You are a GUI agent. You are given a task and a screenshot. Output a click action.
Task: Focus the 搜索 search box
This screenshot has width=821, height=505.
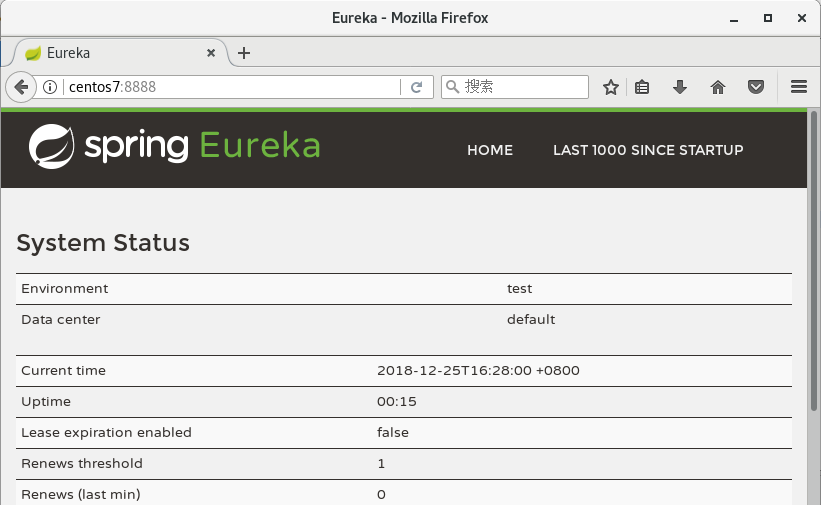point(515,87)
